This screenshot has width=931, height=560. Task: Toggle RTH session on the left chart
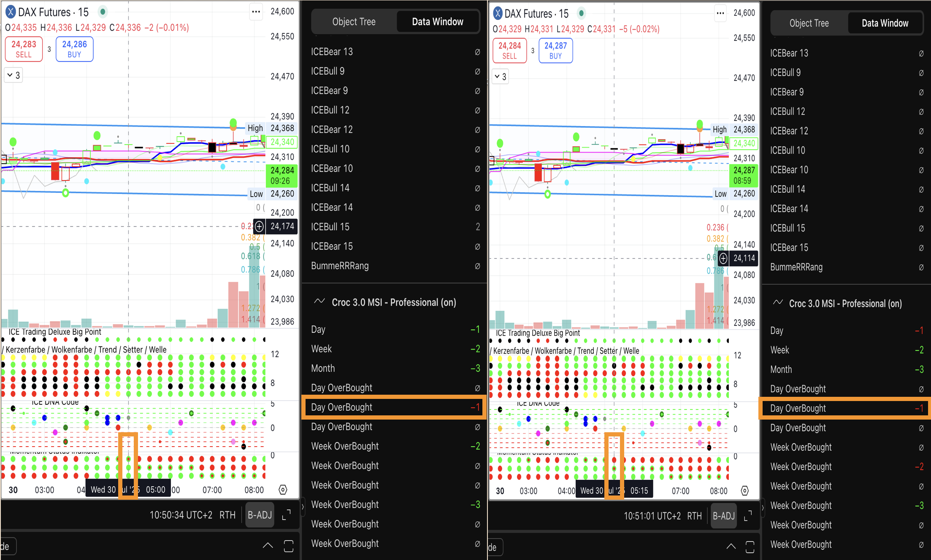point(227,515)
